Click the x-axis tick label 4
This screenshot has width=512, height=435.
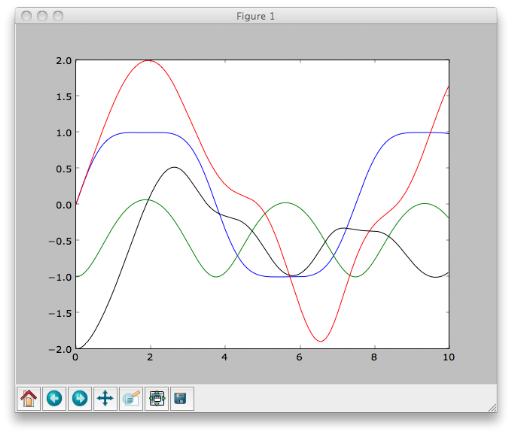coord(225,357)
